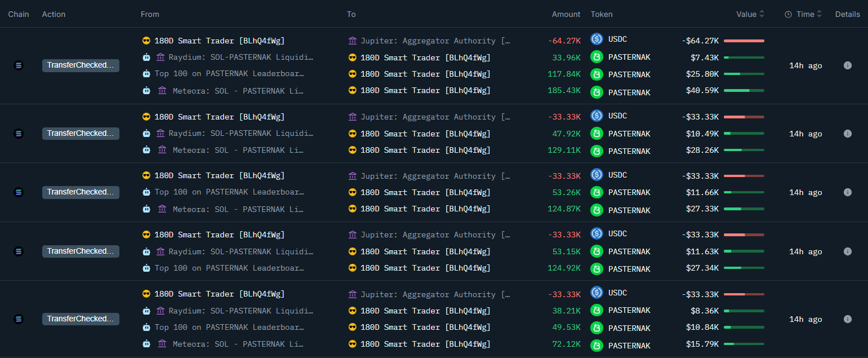The width and height of the screenshot is (868, 358).
Task: Click the 117.84K amount value
Action: [564, 74]
